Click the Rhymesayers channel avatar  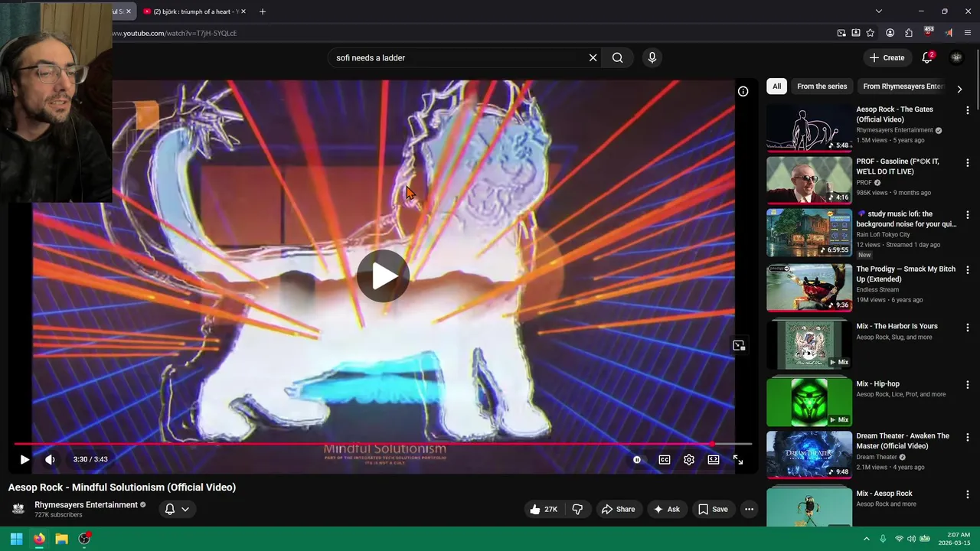(x=18, y=509)
